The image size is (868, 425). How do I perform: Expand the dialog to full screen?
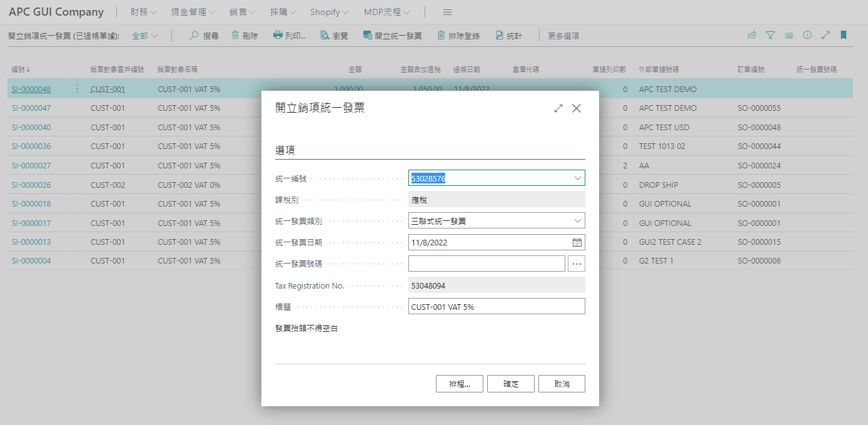(x=558, y=108)
